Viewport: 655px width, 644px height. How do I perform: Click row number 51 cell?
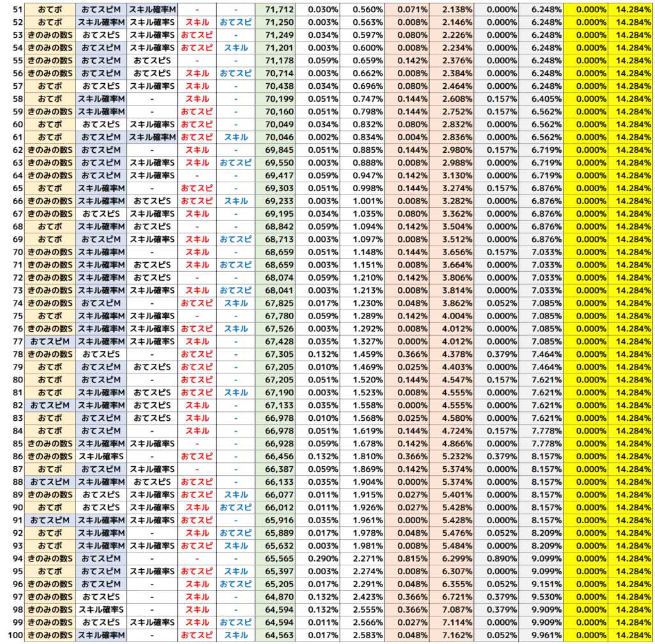(13, 10)
